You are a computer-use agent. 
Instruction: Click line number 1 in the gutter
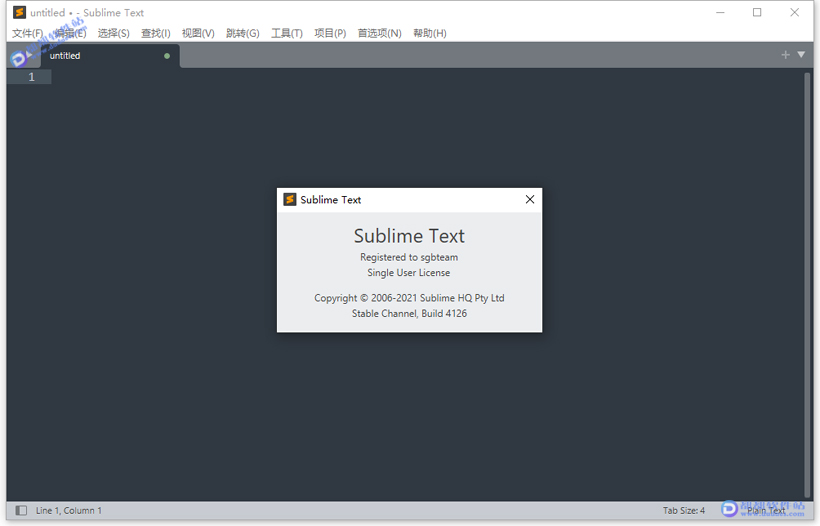coord(31,77)
